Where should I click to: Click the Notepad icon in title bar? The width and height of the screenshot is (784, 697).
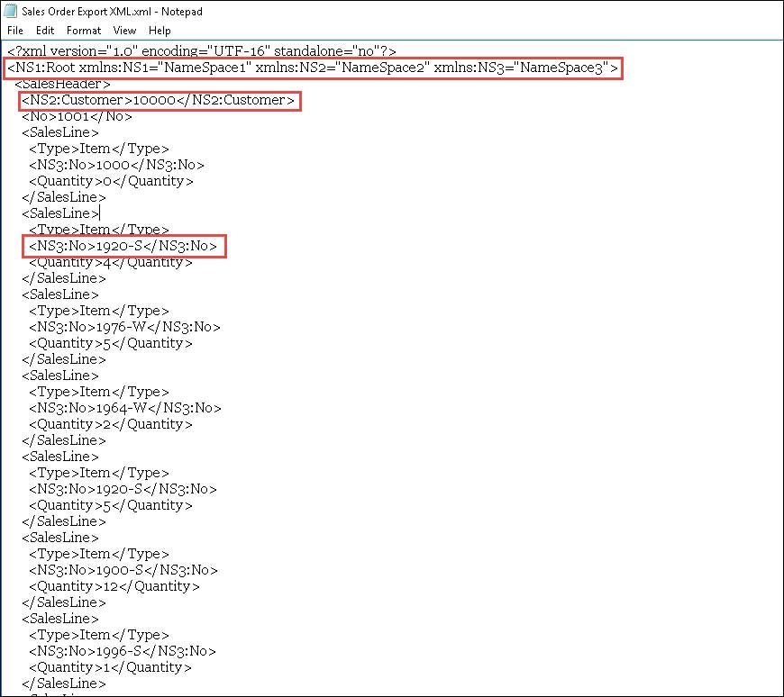click(x=11, y=12)
